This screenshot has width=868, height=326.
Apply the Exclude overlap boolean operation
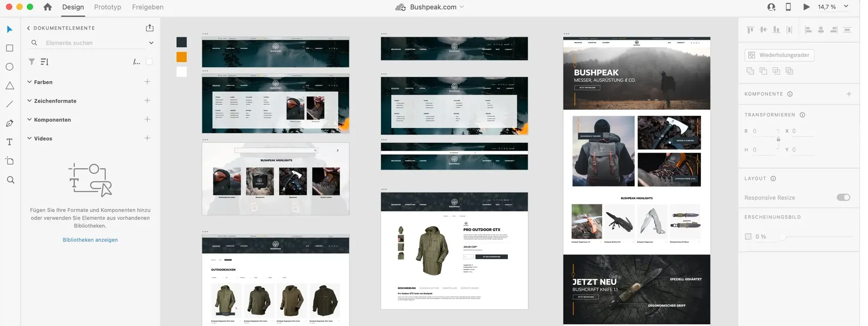789,71
